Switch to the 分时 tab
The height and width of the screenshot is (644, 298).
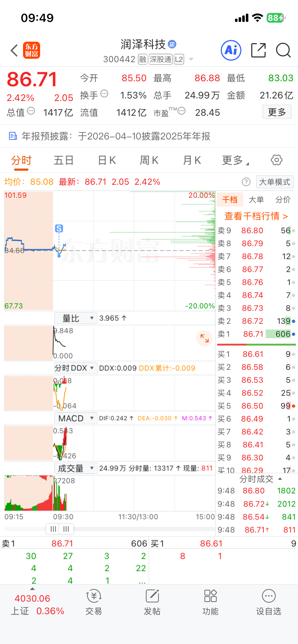click(21, 160)
